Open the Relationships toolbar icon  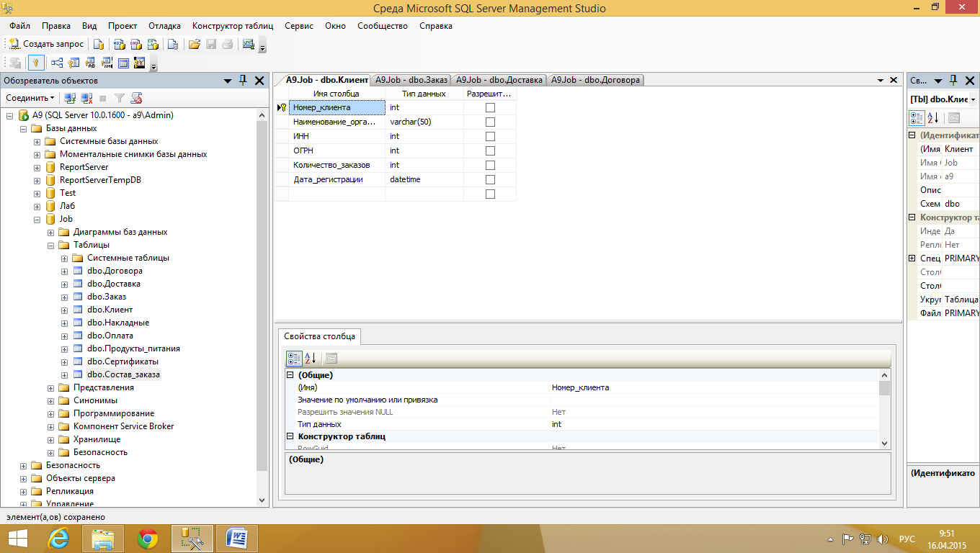(x=56, y=63)
